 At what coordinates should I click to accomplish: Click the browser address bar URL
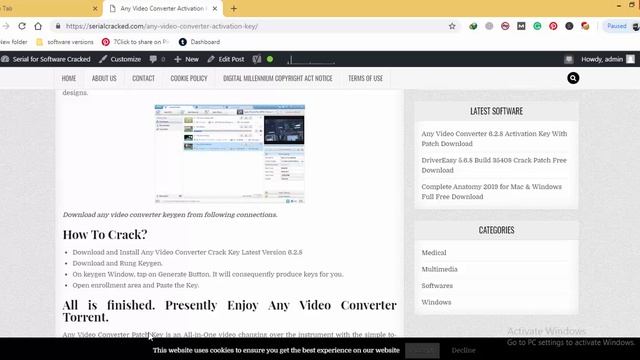pyautogui.click(x=162, y=26)
